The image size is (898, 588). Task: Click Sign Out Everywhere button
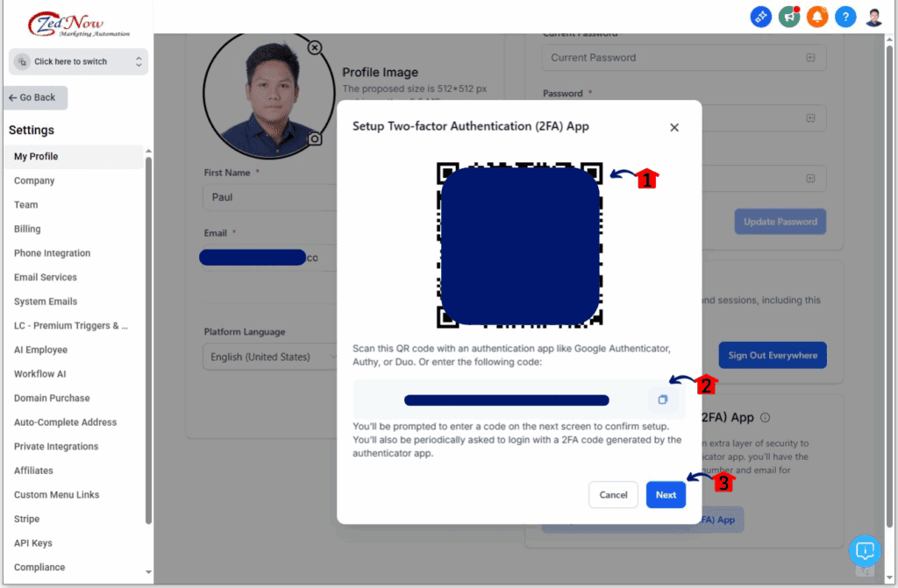773,355
